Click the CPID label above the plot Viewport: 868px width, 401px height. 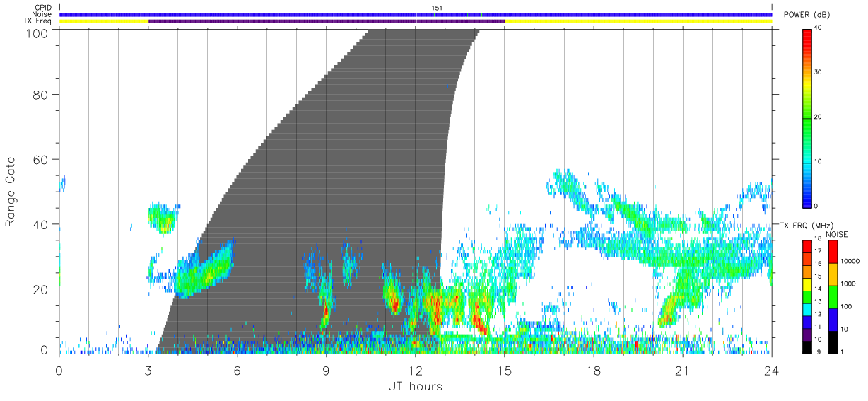coord(44,8)
